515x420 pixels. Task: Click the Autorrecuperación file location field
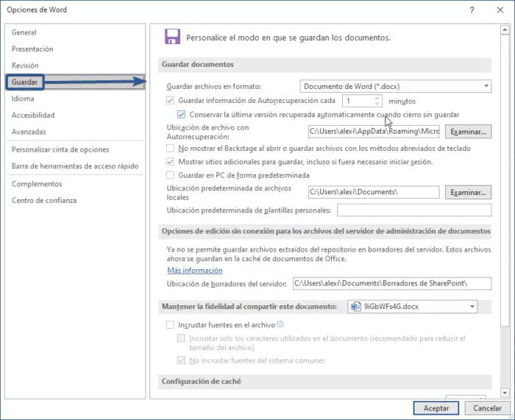[x=374, y=132]
